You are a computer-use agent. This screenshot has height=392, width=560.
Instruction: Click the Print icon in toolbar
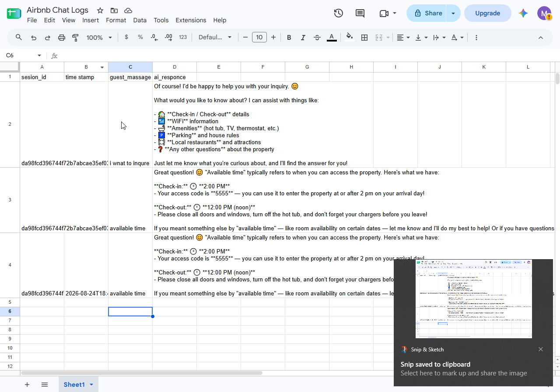point(62,38)
